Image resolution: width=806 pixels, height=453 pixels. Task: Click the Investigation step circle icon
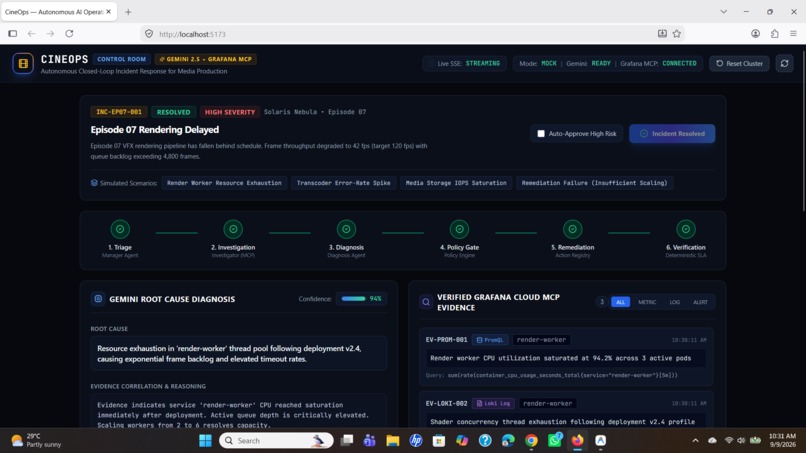coord(233,229)
